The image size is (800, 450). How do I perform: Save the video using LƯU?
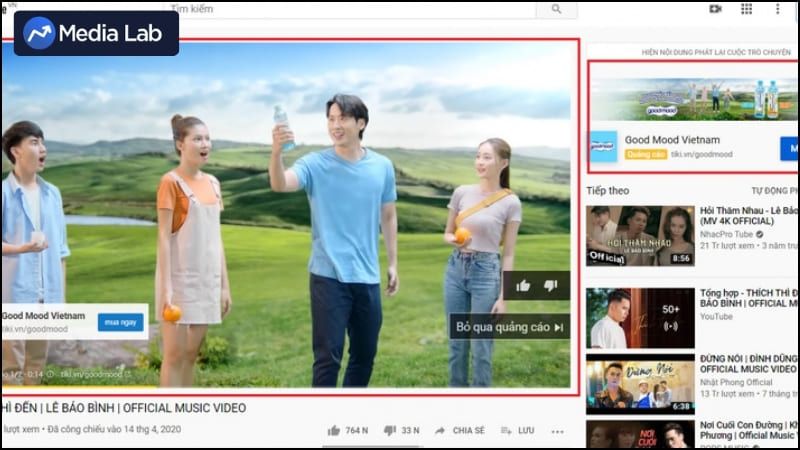point(517,431)
